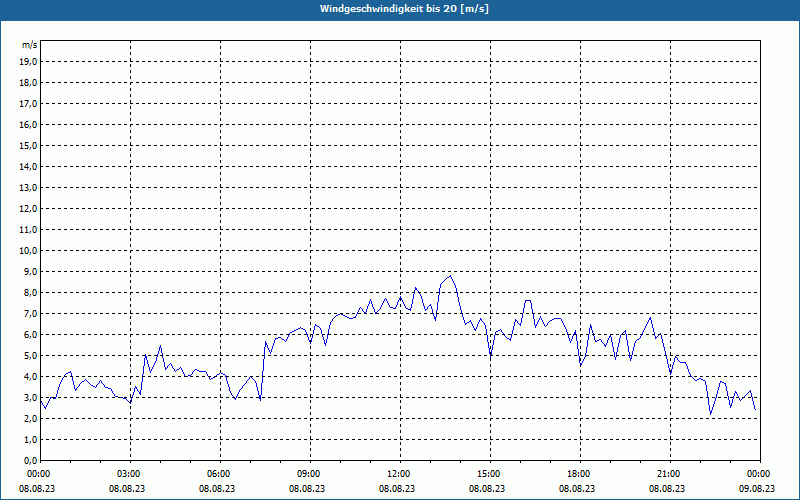Click the 09.08.23 date label
The height and width of the screenshot is (500, 800).
coord(757,489)
